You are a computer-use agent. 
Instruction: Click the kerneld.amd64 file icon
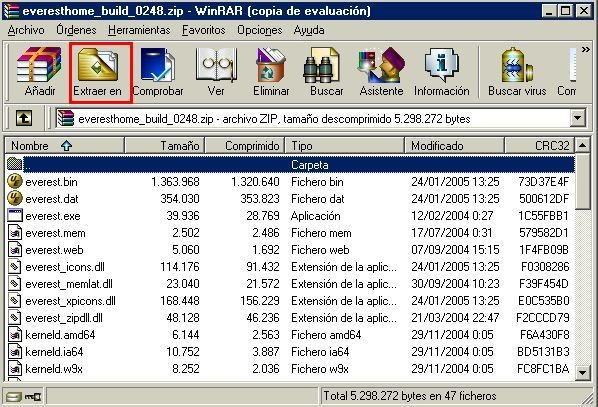tap(14, 335)
